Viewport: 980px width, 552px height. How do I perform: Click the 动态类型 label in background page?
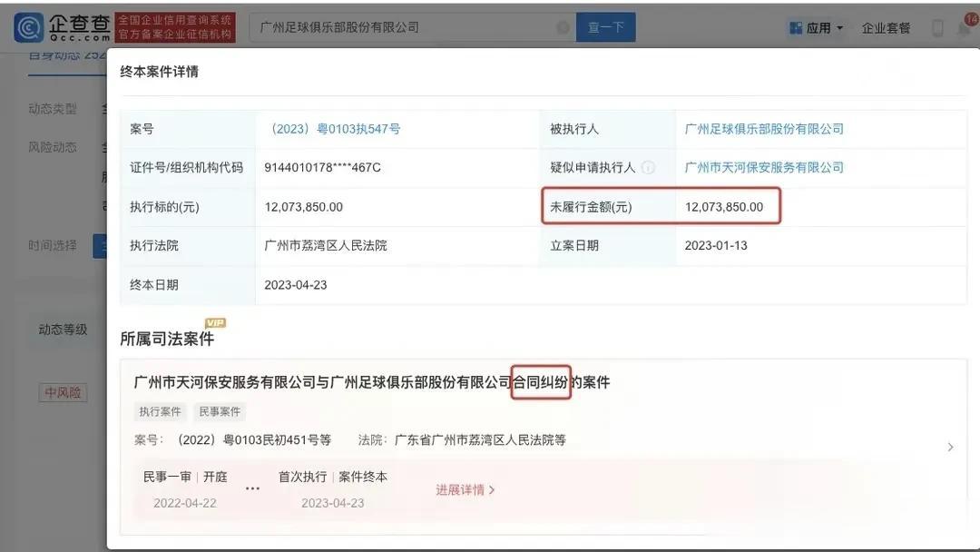(x=53, y=109)
